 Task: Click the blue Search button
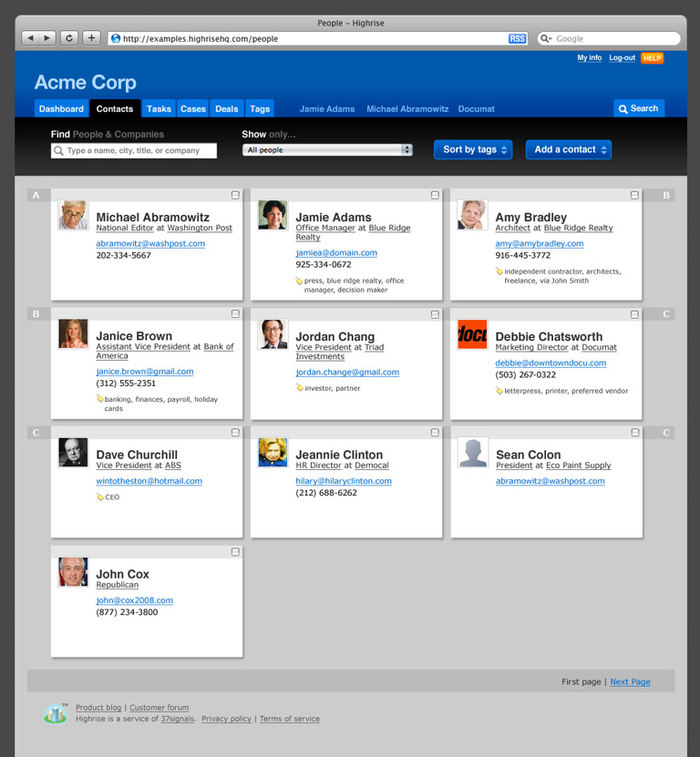point(639,108)
